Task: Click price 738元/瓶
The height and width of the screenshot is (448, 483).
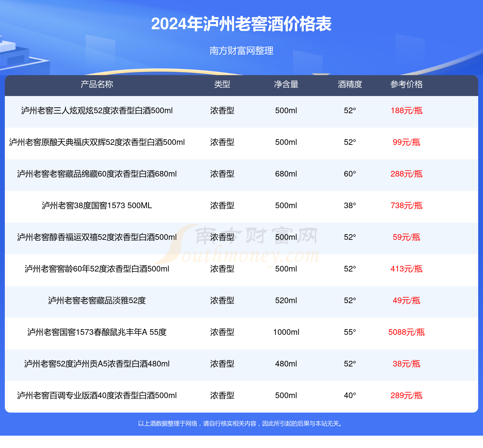Action: point(407,205)
